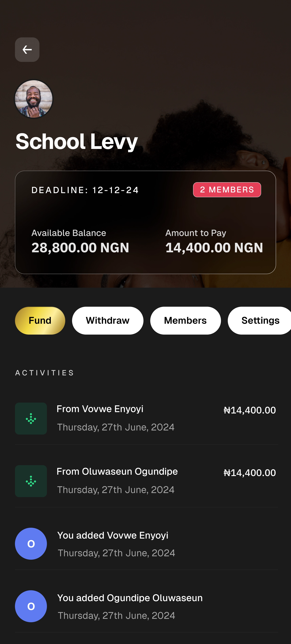Screen dimensions: 291x644
Task: Click the green icon beside Vovwe Enyoyi payment
Action: pyautogui.click(x=31, y=418)
